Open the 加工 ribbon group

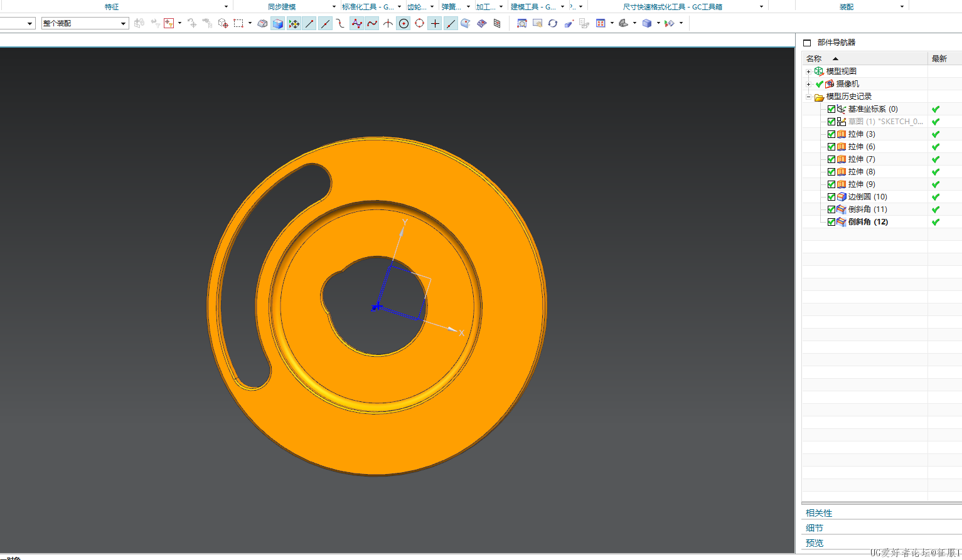[x=489, y=7]
